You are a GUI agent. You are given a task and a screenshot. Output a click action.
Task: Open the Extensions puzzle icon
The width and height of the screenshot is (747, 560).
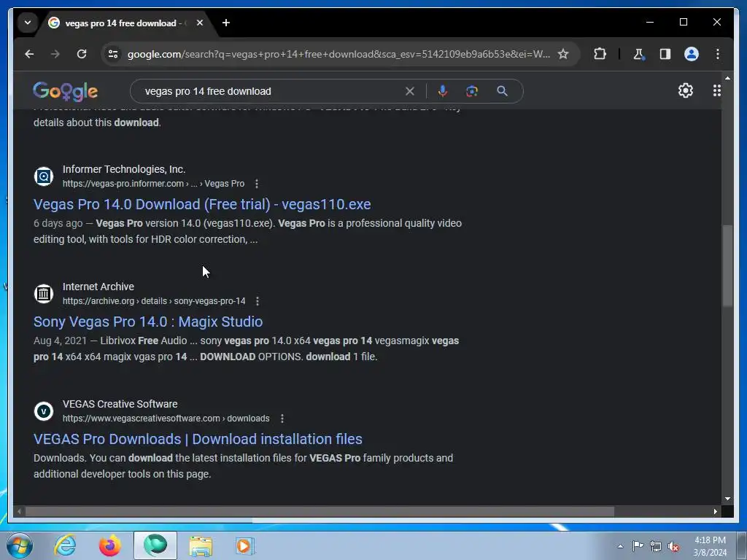click(x=600, y=54)
